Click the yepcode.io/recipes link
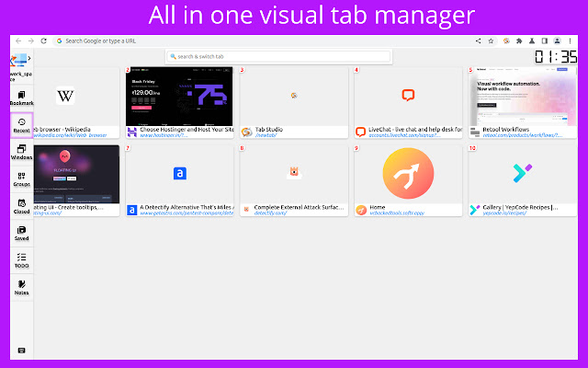This screenshot has height=368, width=588. (504, 213)
